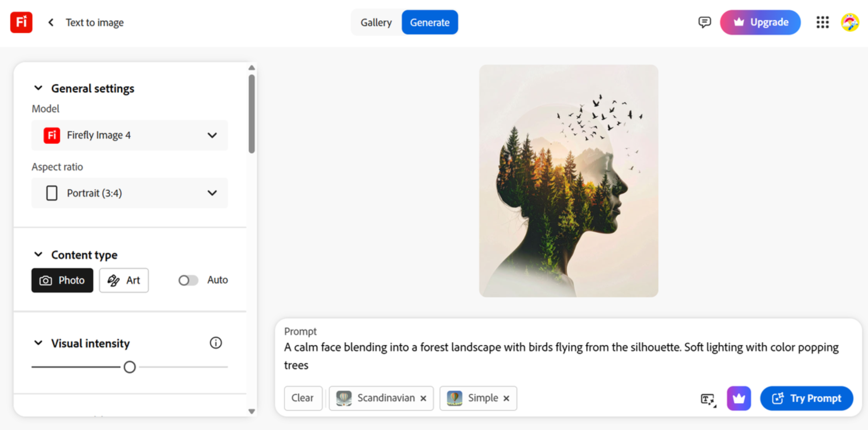
Task: Adjust the Visual intensity slider
Action: 130,367
